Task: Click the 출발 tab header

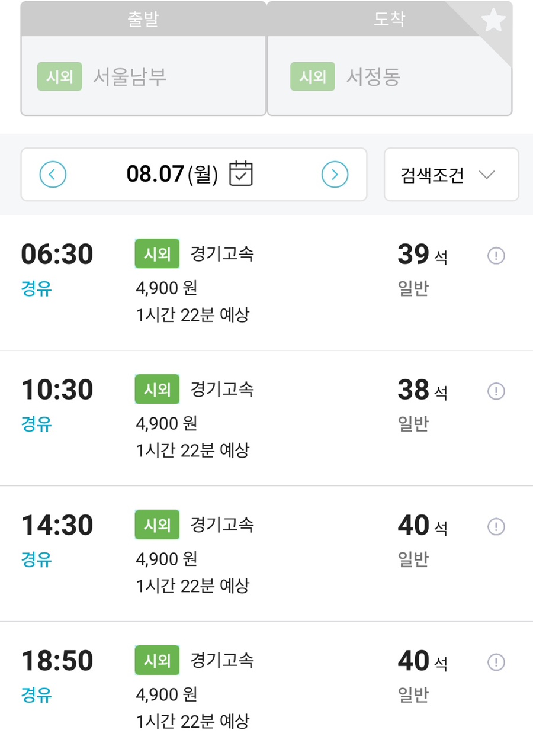Action: [143, 19]
